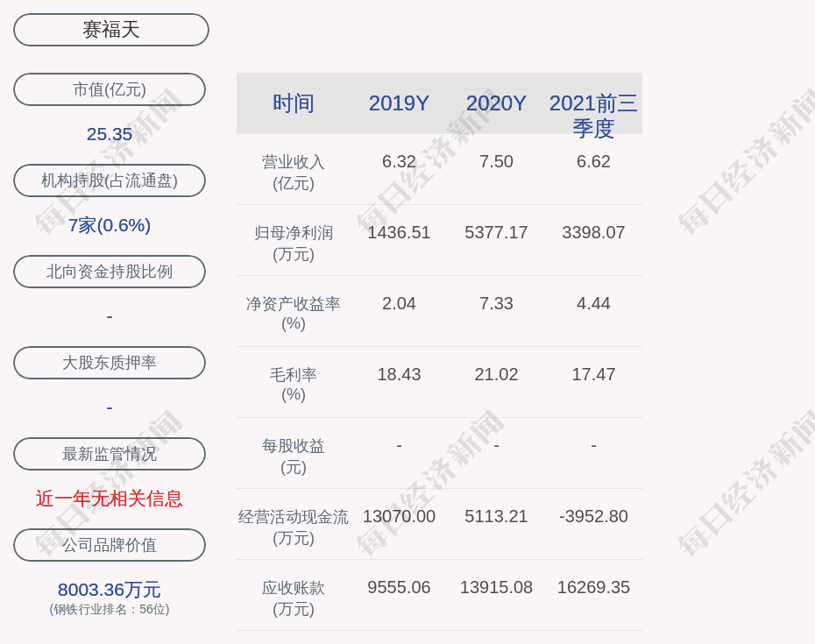Image resolution: width=815 pixels, height=644 pixels.
Task: Click gross margin value 18.43
Action: [x=400, y=374]
